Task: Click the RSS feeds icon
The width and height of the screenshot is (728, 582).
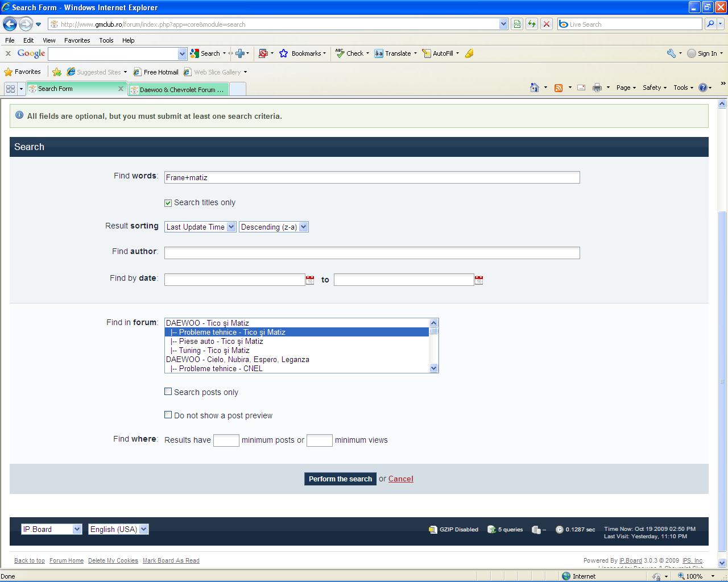Action: (559, 88)
